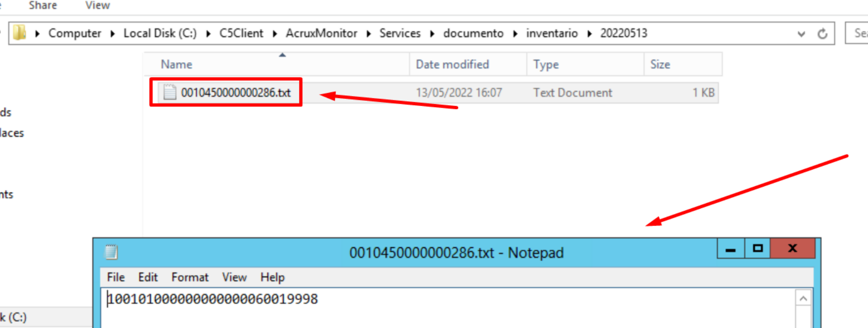This screenshot has height=328, width=868.
Task: Sort by Name column header
Action: (x=277, y=64)
